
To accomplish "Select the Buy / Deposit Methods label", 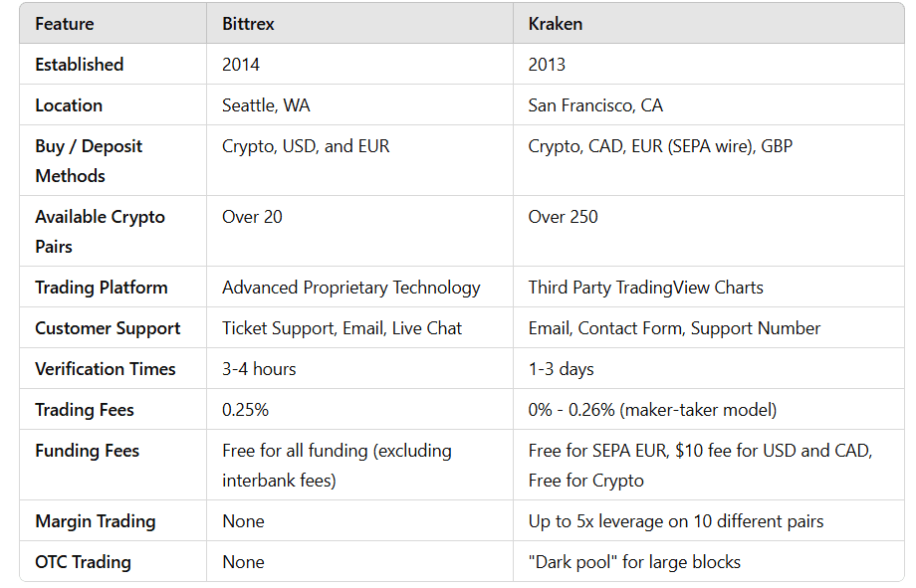I will (89, 160).
